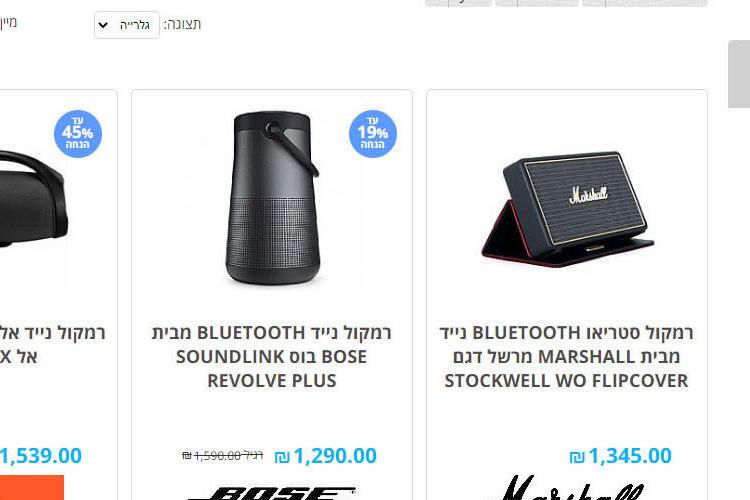This screenshot has height=500, width=750.
Task: Click the dropdown chevron arrow beside גלרייה
Action: pos(103,25)
